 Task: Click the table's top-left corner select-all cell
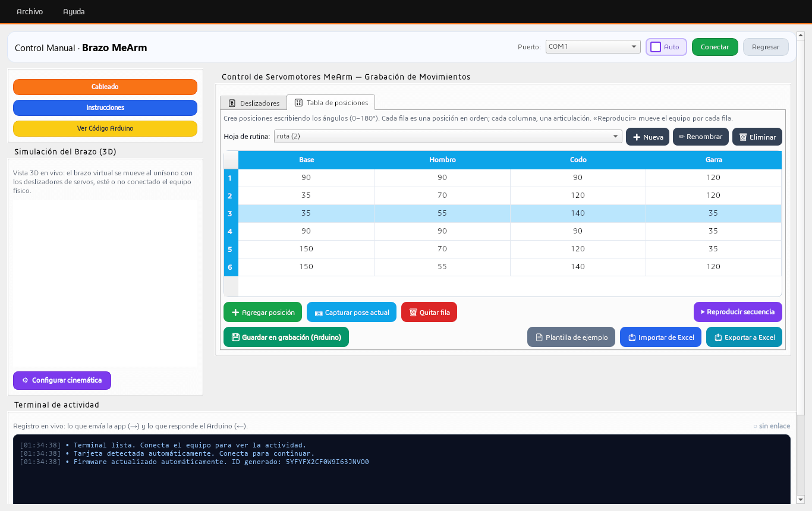(x=231, y=160)
